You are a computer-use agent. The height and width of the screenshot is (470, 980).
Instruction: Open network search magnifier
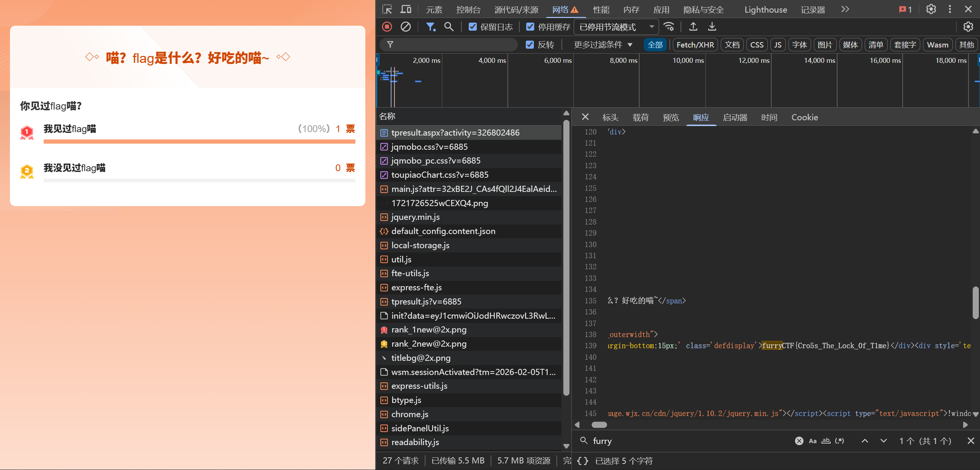click(x=448, y=26)
